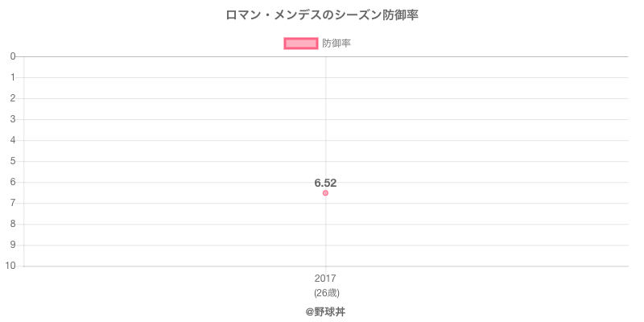Image resolution: width=644 pixels, height=322 pixels.
Task: Click the y-axis label 3
Action: [x=14, y=119]
